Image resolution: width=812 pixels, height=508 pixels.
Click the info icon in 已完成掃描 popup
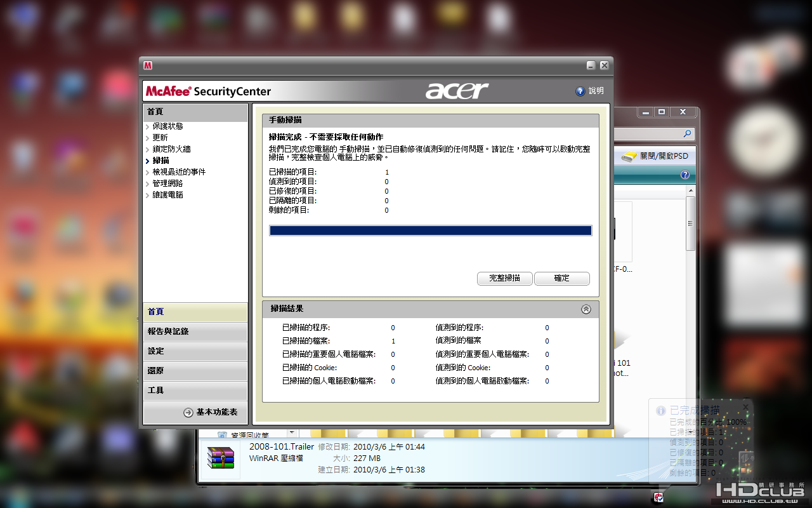(x=661, y=411)
